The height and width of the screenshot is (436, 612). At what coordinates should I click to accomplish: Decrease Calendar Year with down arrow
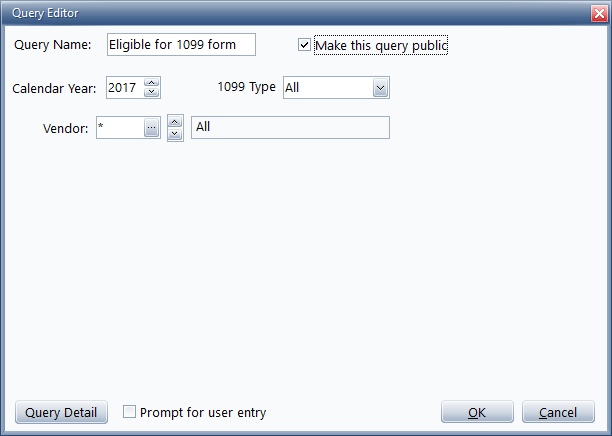(x=151, y=92)
